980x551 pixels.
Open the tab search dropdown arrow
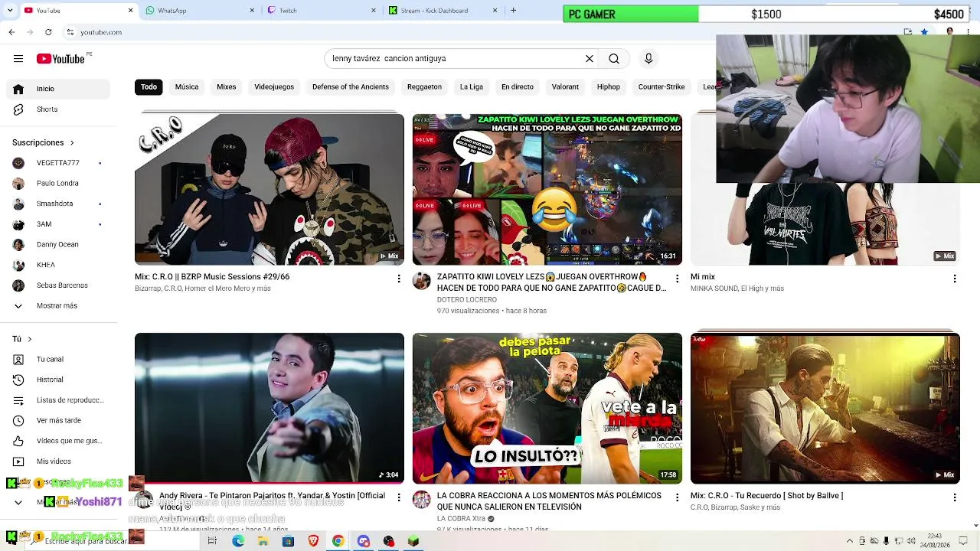(11, 11)
